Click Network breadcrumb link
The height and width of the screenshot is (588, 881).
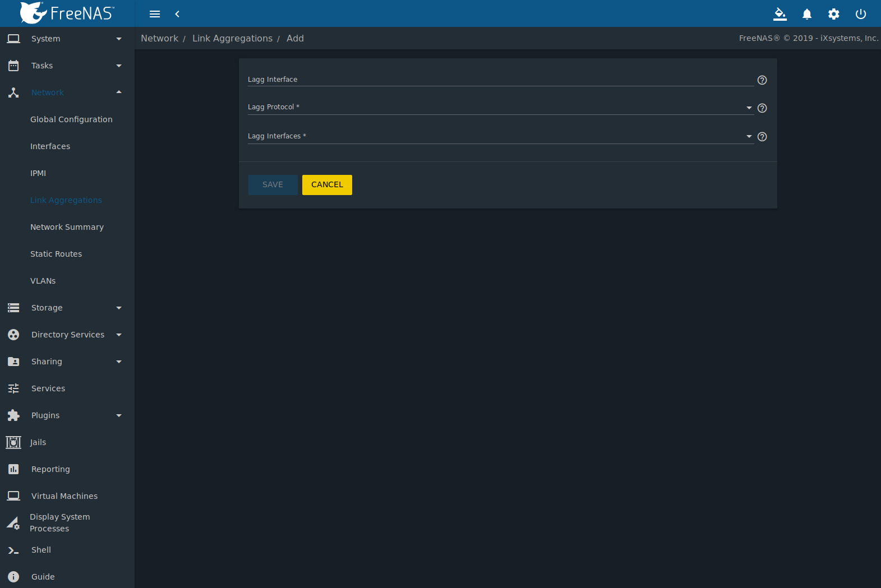point(159,38)
